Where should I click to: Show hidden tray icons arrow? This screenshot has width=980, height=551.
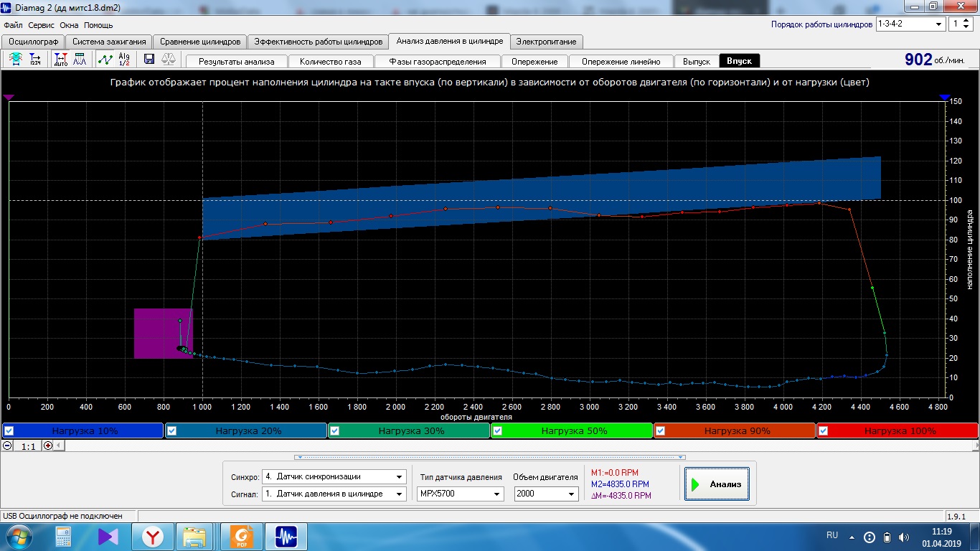click(852, 537)
